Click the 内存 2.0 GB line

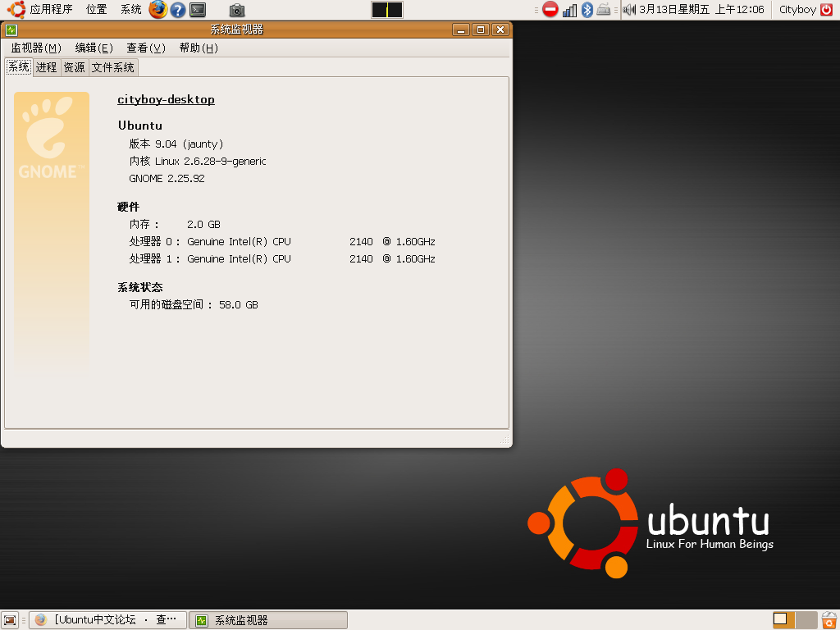(x=175, y=225)
